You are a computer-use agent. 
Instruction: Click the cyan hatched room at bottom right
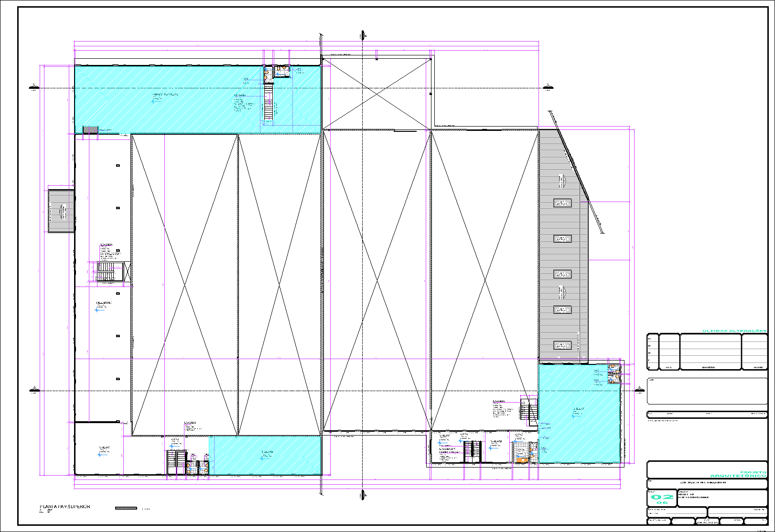(x=579, y=413)
